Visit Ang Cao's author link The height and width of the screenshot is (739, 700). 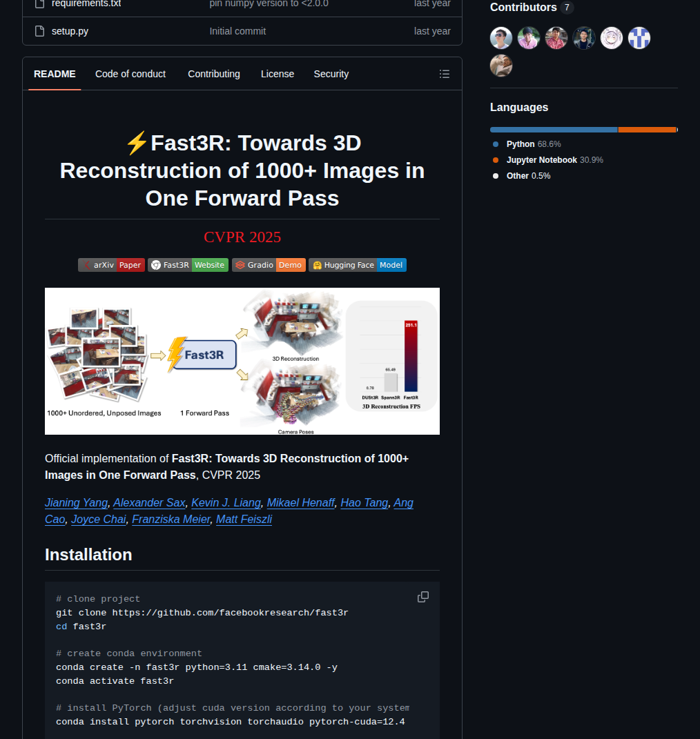(x=404, y=503)
